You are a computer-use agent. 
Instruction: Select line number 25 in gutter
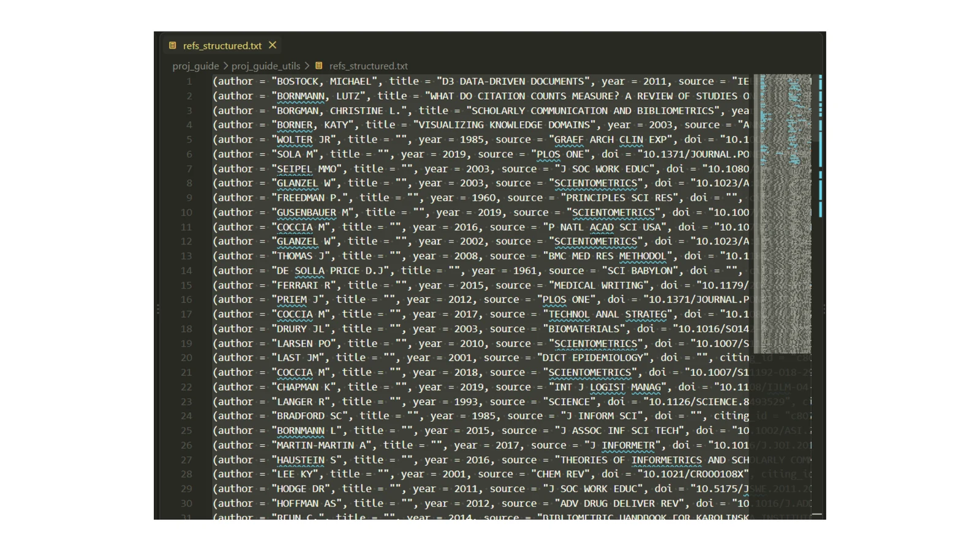[186, 430]
